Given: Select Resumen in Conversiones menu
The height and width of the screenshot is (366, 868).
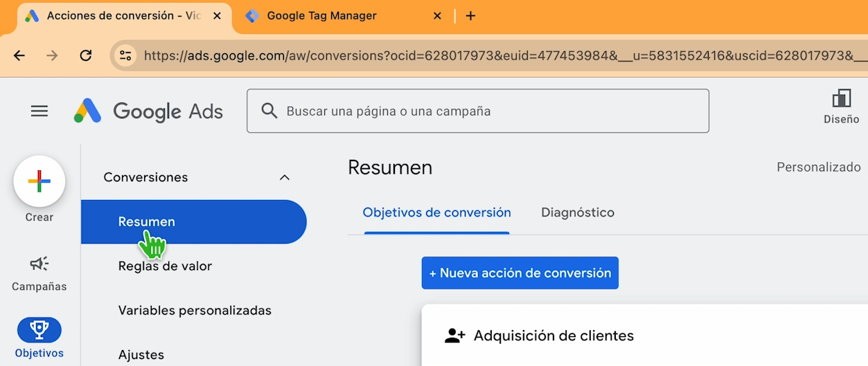Looking at the screenshot, I should 193,222.
